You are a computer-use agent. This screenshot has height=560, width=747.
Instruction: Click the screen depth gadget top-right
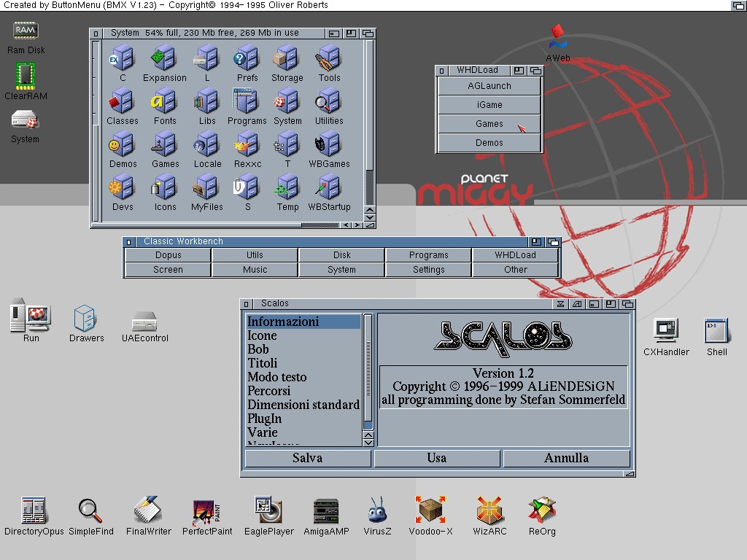(x=738, y=6)
